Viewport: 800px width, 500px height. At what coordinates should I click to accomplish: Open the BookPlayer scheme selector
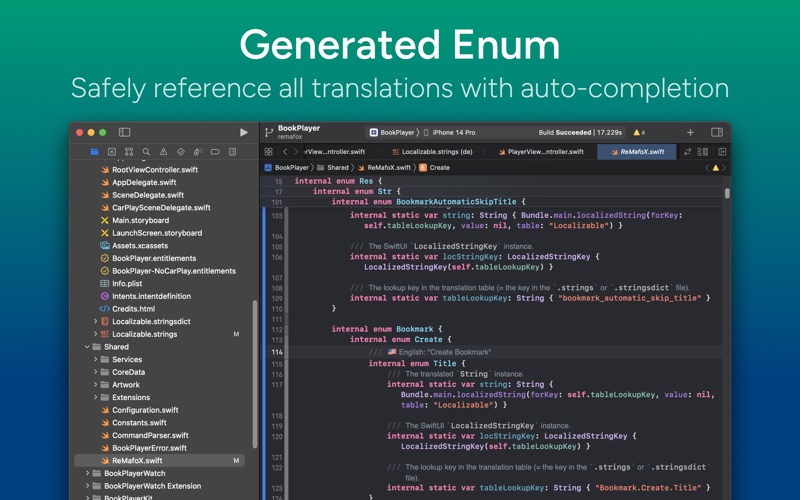coord(392,132)
